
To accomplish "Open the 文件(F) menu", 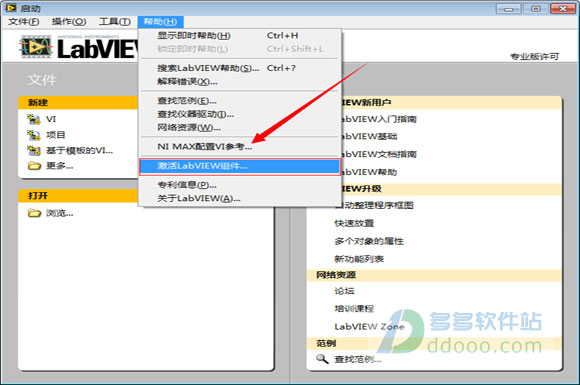I will point(24,22).
